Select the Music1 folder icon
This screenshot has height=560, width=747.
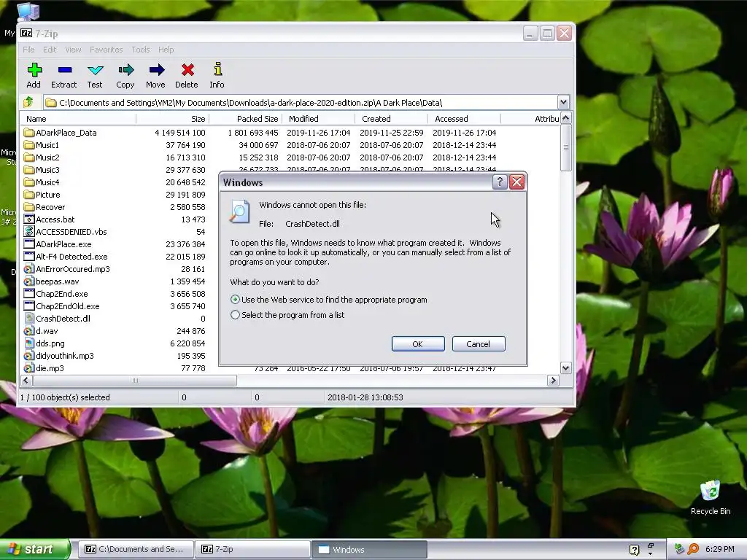pos(29,145)
